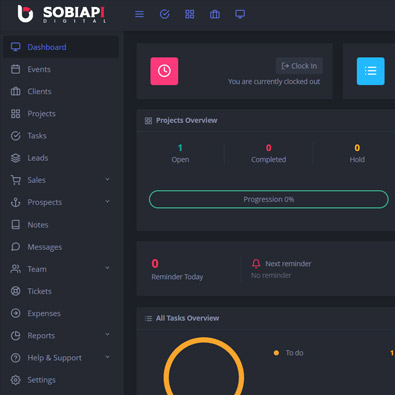Click the Progression 0% progress bar
Image resolution: width=395 pixels, height=395 pixels.
[269, 199]
